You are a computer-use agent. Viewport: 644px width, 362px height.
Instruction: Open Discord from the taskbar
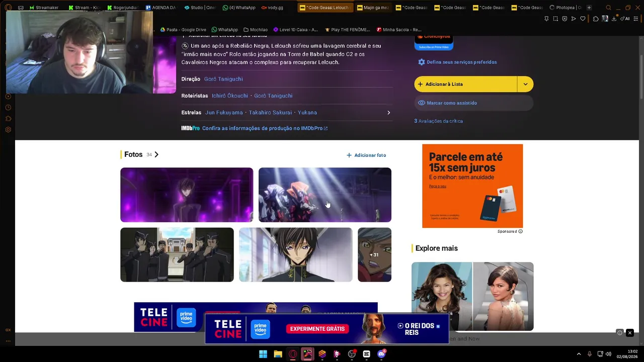(381, 354)
